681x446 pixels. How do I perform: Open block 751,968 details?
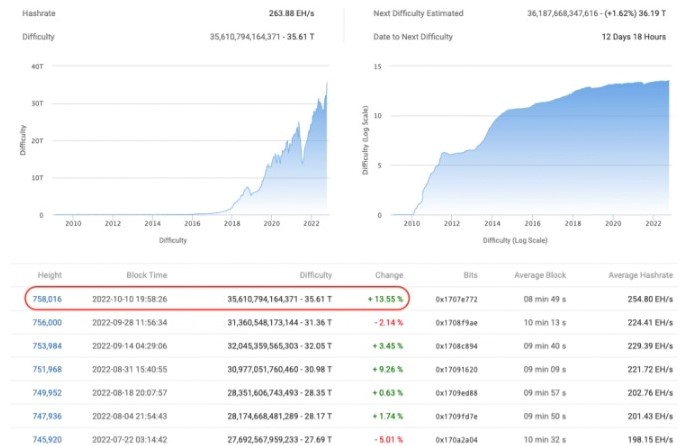49,368
